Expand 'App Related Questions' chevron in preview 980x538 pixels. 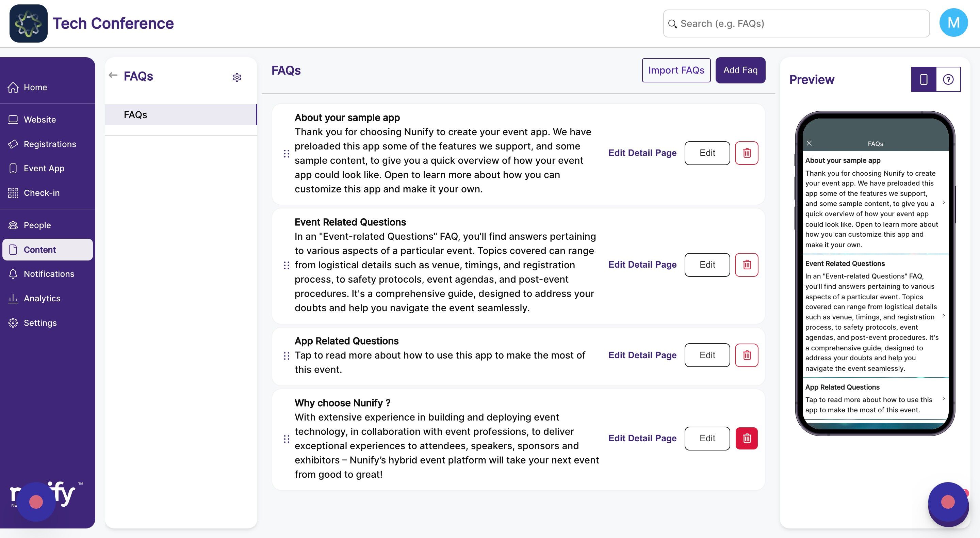tap(944, 398)
